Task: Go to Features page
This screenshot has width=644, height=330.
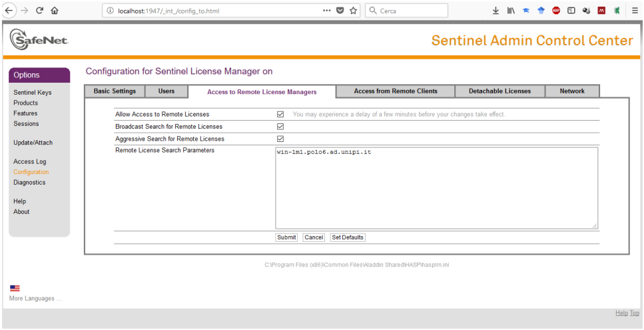Action: pos(25,113)
